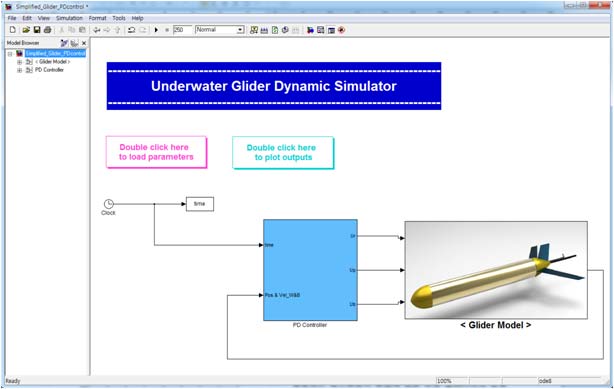Navigate forward with the right arrow icon
The image size is (614, 389).
click(107, 30)
